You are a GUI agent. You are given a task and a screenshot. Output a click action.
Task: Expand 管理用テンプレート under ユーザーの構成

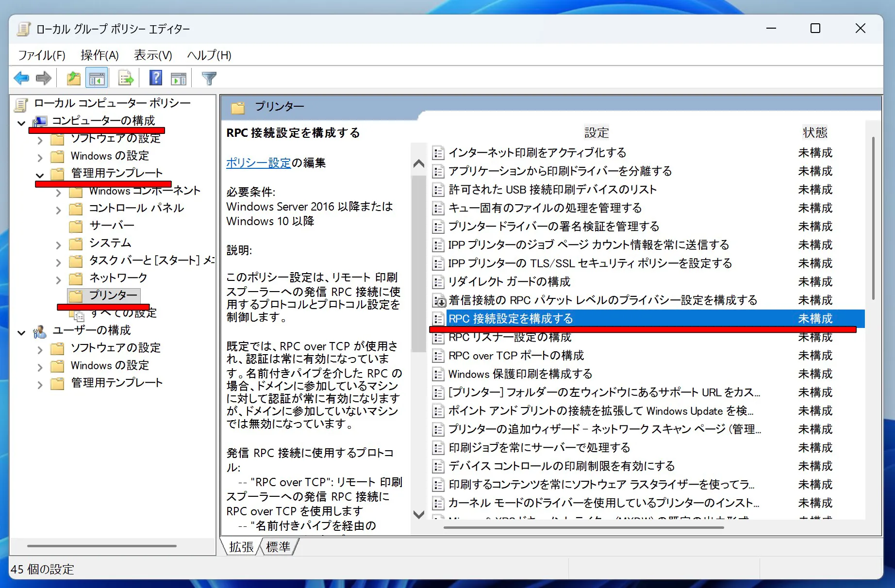pos(40,385)
